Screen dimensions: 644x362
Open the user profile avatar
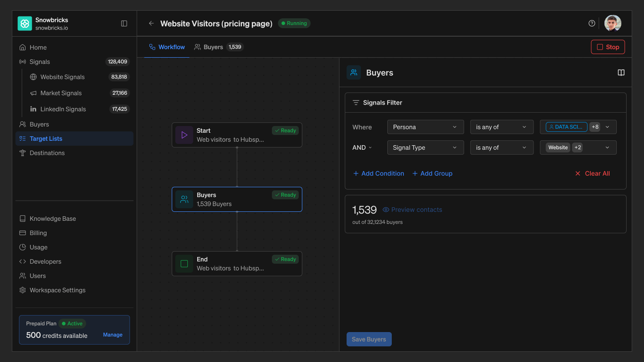tap(613, 23)
